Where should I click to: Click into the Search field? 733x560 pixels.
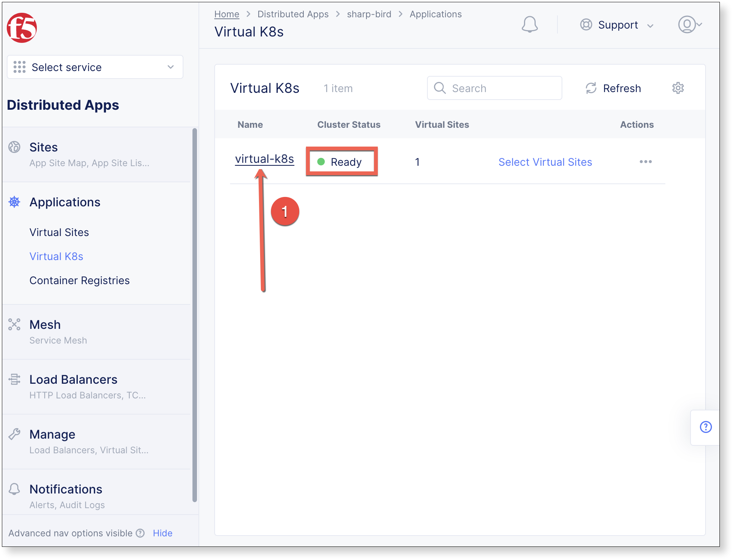[x=495, y=88]
